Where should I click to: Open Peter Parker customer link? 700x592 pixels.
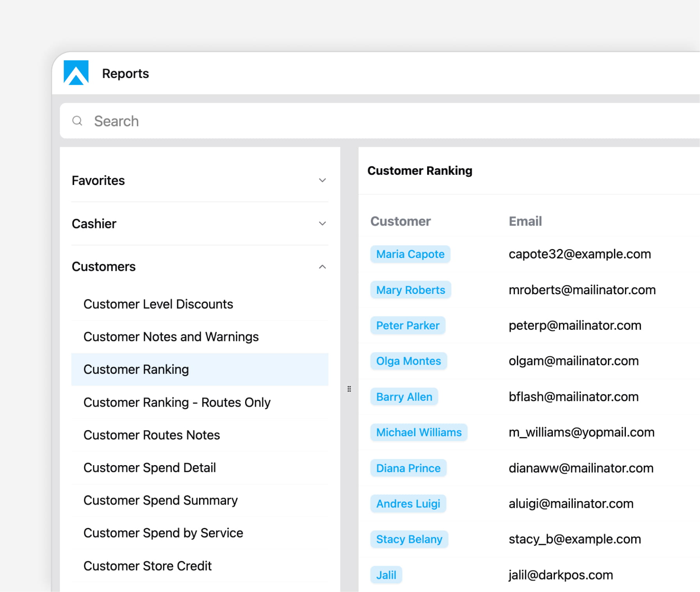tap(408, 325)
